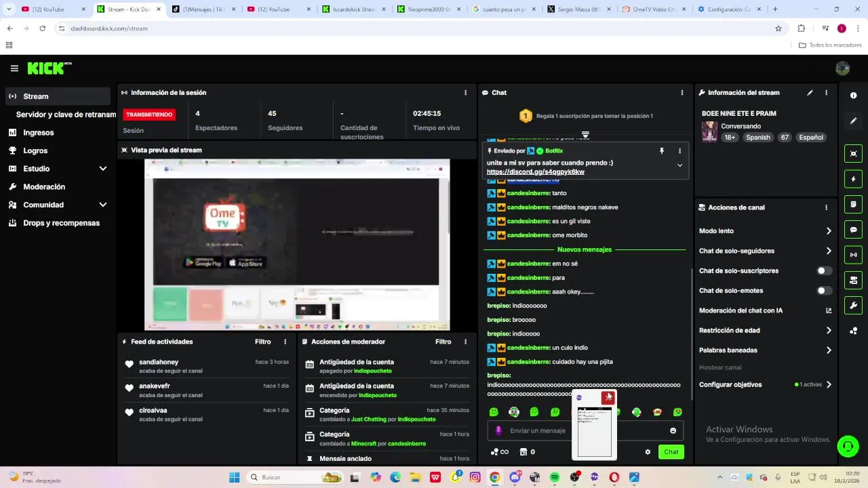Toggle the wrench panel icon in right toolbar
This screenshot has height=488, width=868.
(853, 305)
